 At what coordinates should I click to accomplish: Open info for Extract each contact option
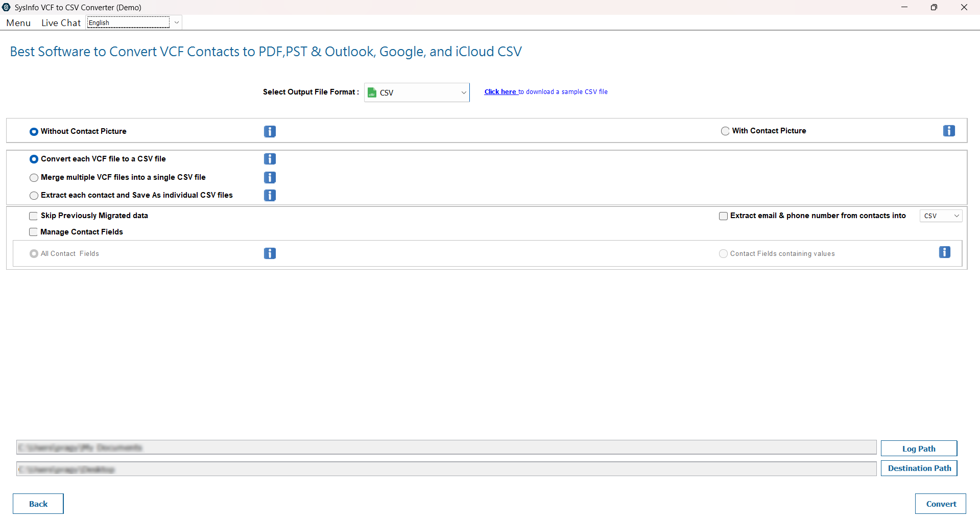coord(270,195)
